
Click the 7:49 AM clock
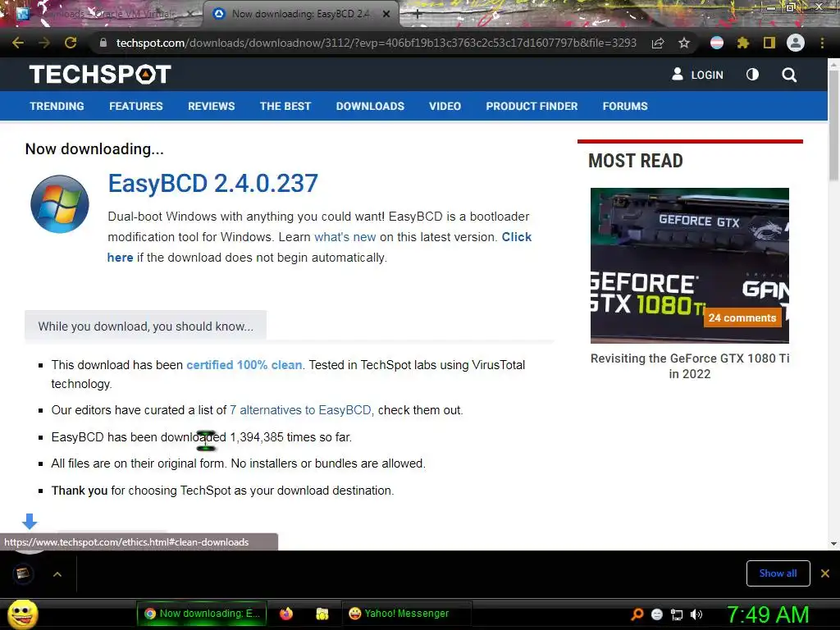coord(768,614)
